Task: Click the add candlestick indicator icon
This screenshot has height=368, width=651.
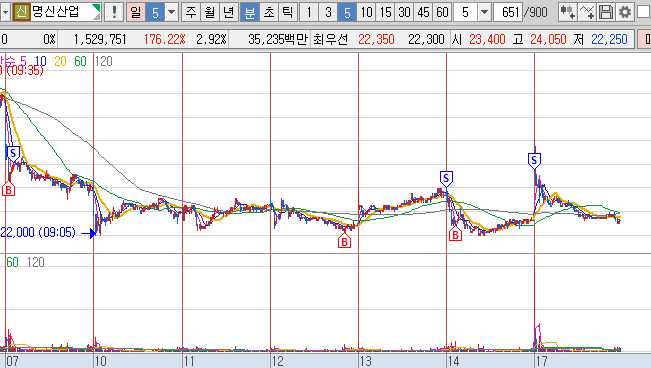Action: click(567, 12)
